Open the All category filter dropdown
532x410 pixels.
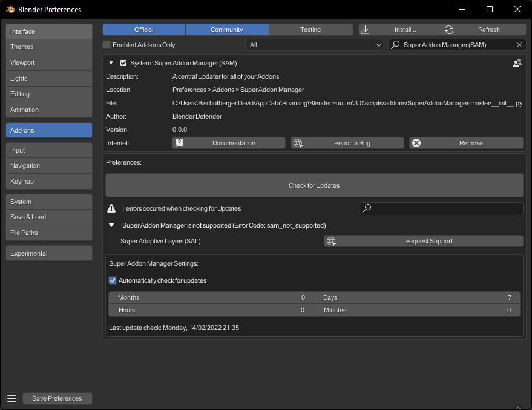point(314,45)
